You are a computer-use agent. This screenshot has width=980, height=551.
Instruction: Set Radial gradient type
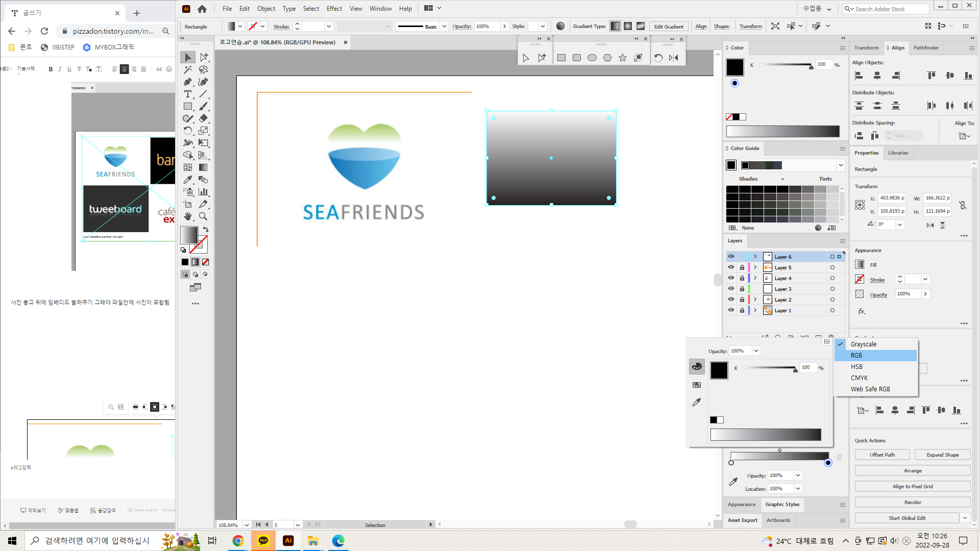coord(628,26)
